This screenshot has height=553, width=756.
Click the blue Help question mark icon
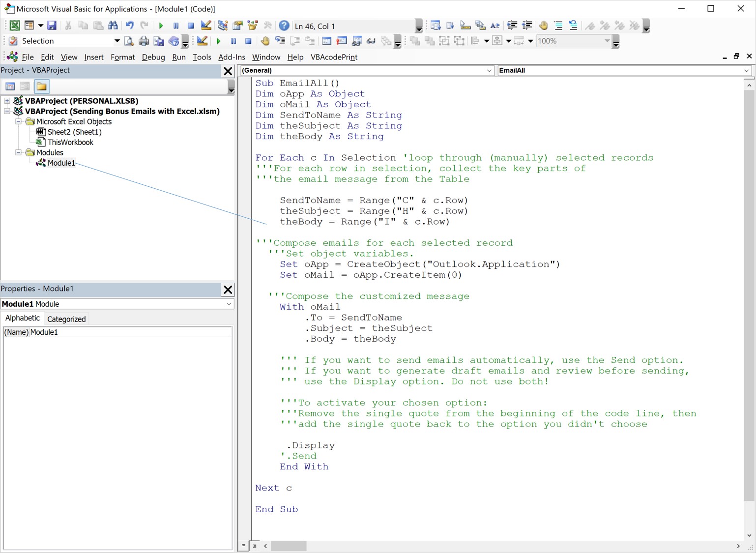click(x=284, y=26)
